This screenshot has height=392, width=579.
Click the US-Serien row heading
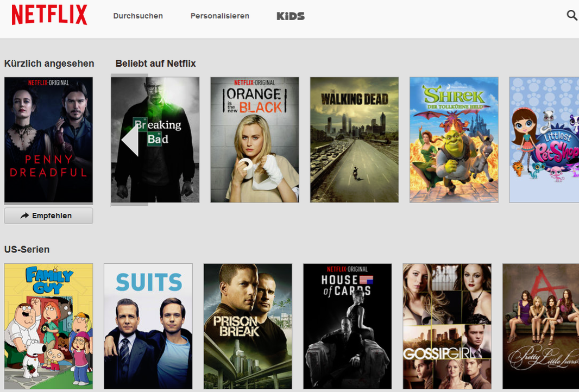point(27,250)
